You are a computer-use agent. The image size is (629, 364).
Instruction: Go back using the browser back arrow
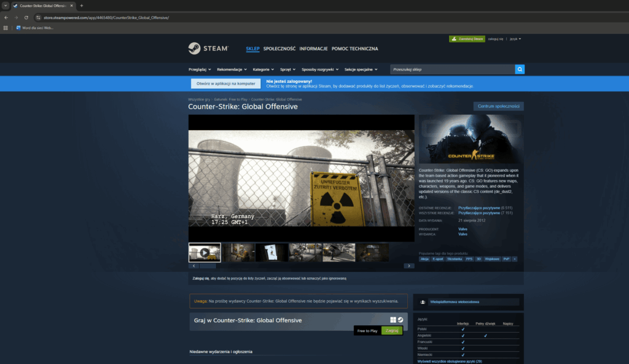[x=6, y=17]
